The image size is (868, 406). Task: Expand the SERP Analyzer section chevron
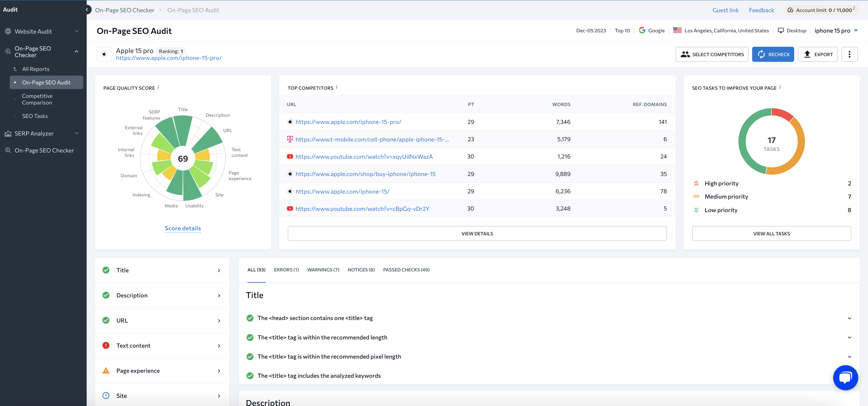click(x=77, y=133)
